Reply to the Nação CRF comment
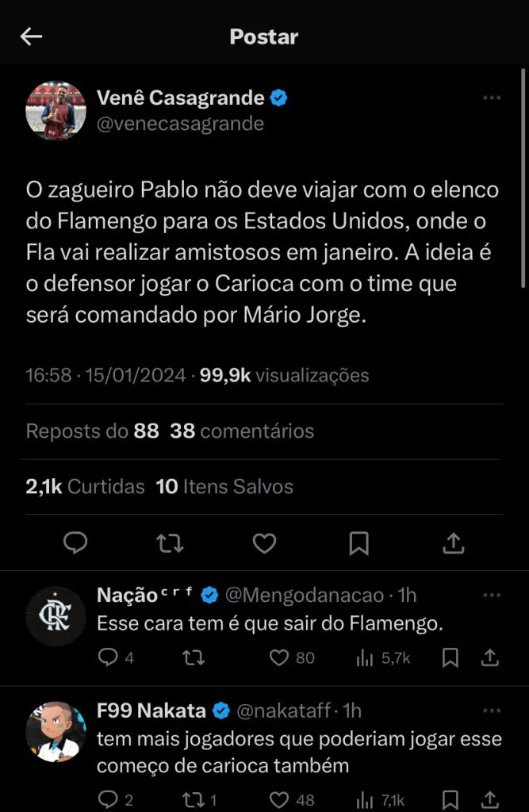The width and height of the screenshot is (529, 812). coord(107,657)
